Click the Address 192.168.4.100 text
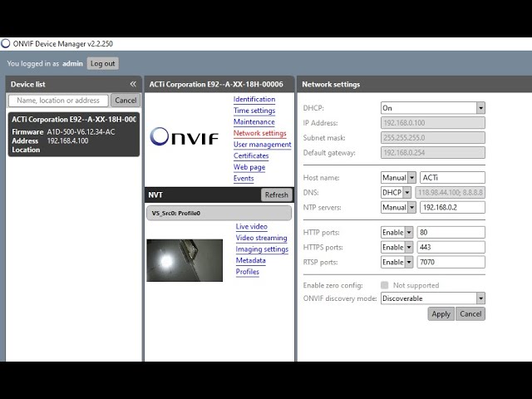Screen dimensions: 532x399 click(67, 140)
